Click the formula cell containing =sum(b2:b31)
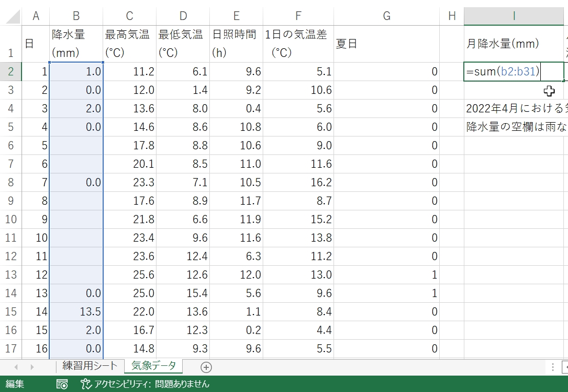This screenshot has width=568, height=392. (x=513, y=72)
